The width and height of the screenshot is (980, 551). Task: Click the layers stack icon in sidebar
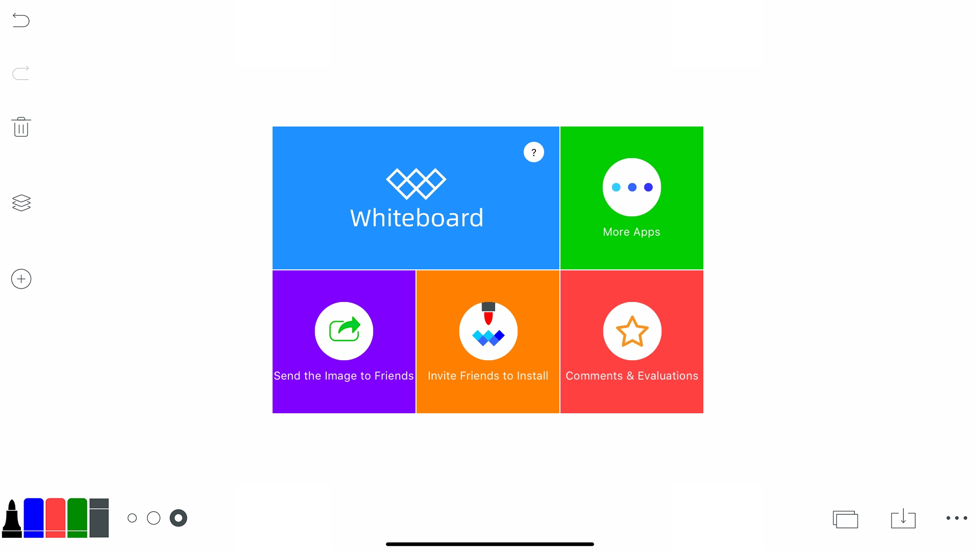point(21,203)
